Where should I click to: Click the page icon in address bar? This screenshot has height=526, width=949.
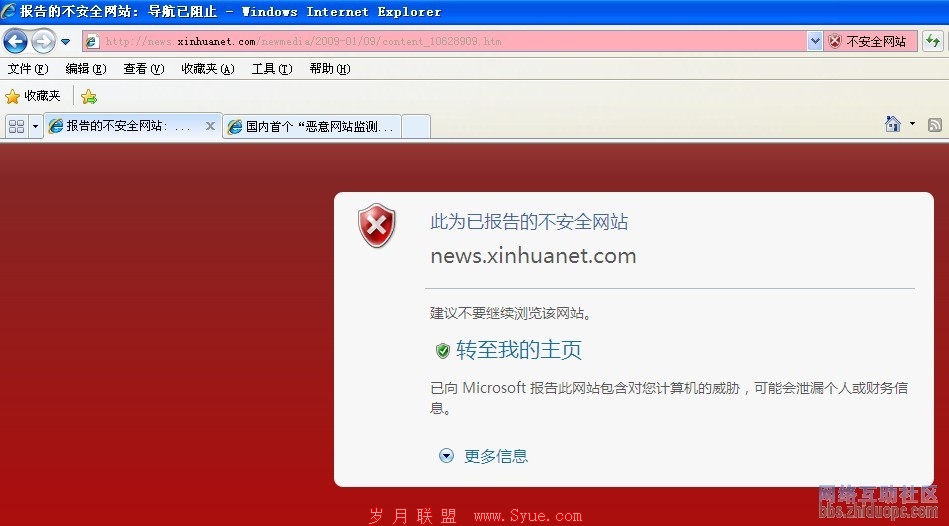92,41
